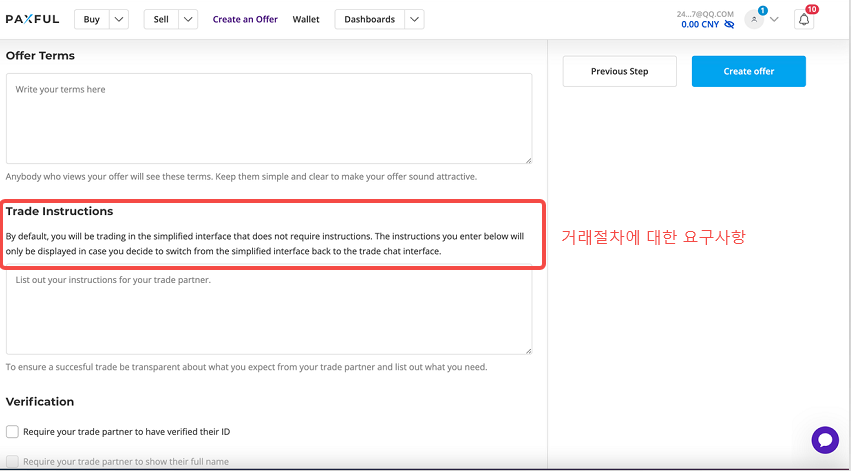Click the 0.00 CNY balance
This screenshot has height=471, width=851.
tap(700, 24)
